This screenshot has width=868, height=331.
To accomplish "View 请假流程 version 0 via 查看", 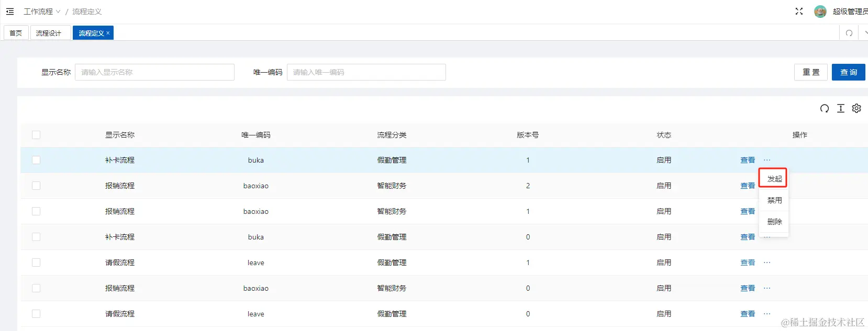I will click(x=748, y=314).
